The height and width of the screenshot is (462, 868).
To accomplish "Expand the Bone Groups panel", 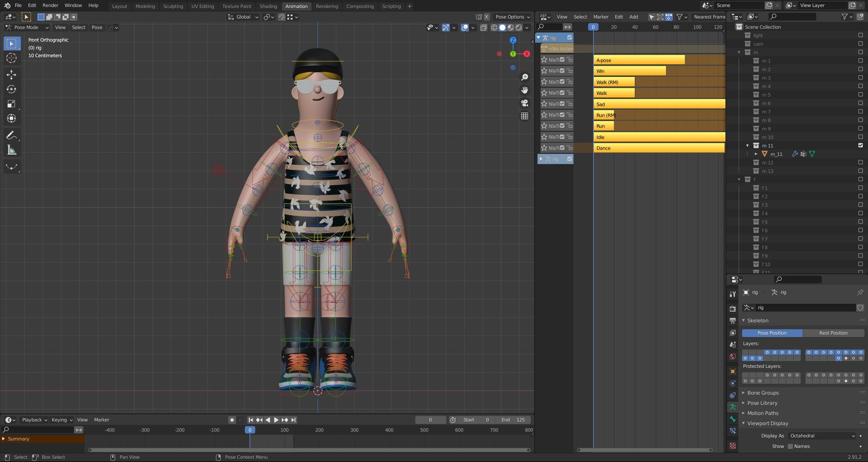I will (x=763, y=393).
